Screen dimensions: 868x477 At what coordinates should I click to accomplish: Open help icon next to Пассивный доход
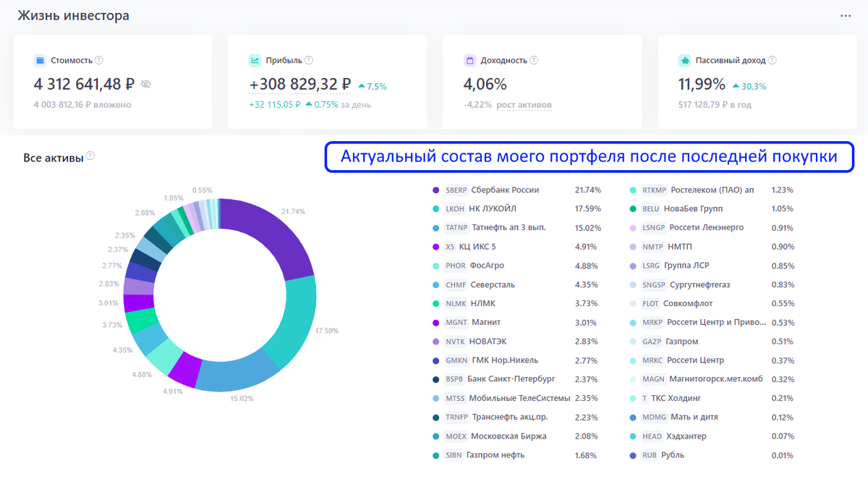click(773, 61)
